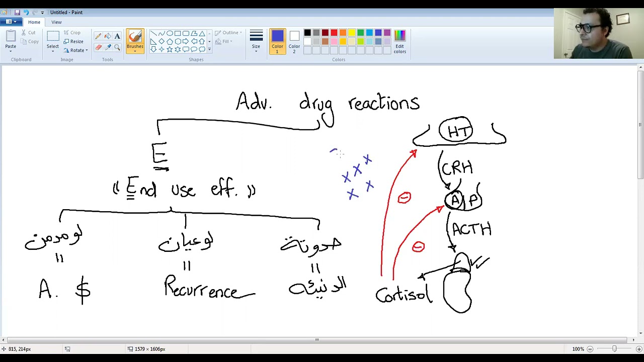
Task: Open the Size line thickness dropdown
Action: pyautogui.click(x=256, y=42)
